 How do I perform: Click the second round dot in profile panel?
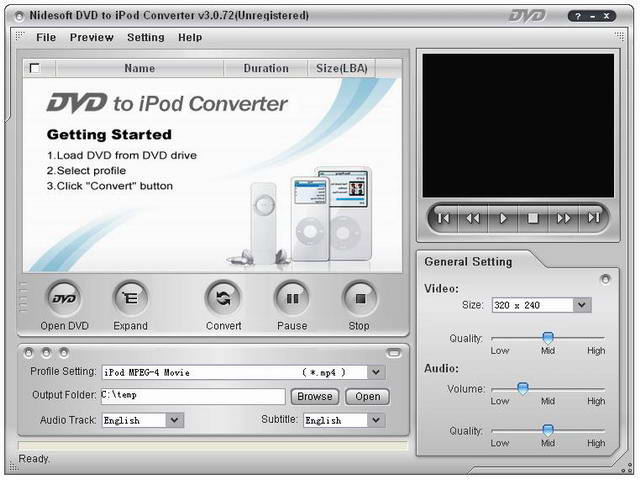tap(46, 353)
